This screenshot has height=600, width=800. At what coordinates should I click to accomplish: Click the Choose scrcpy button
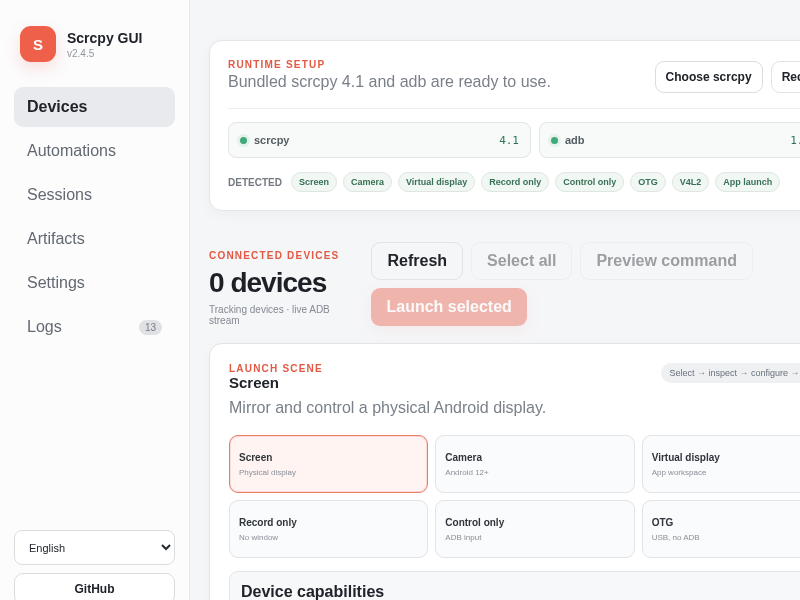tap(709, 77)
